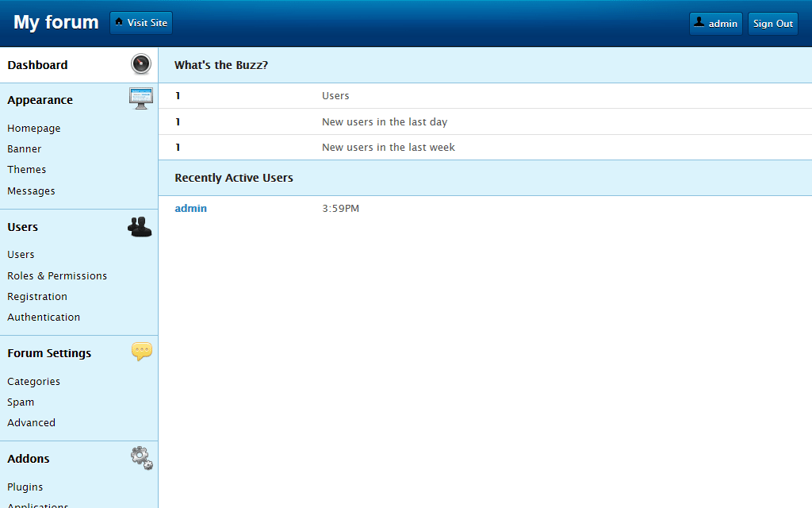
Task: Open Roles & Permissions settings
Action: (x=57, y=276)
